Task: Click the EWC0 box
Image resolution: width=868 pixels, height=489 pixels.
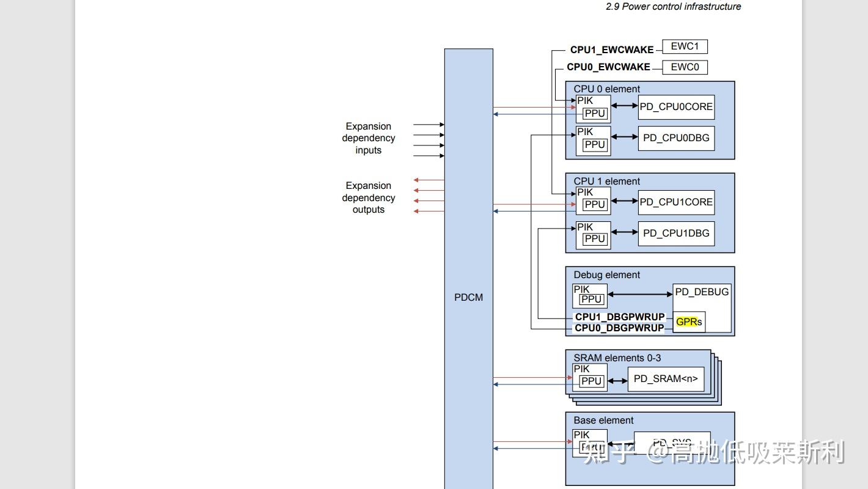Action: click(x=684, y=67)
